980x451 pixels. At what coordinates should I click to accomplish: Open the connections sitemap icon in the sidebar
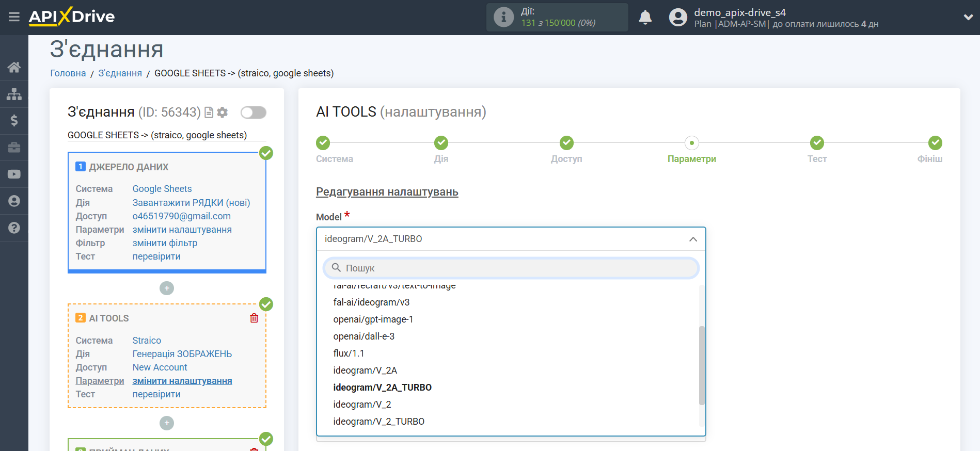click(14, 94)
